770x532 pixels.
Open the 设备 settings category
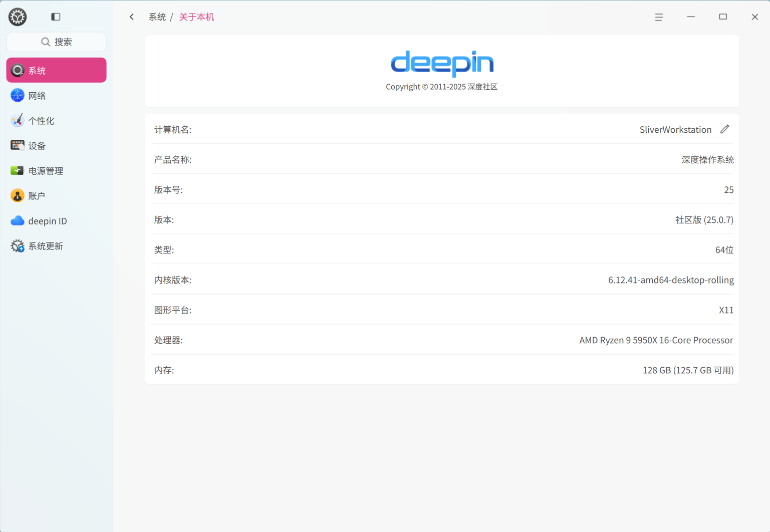56,145
